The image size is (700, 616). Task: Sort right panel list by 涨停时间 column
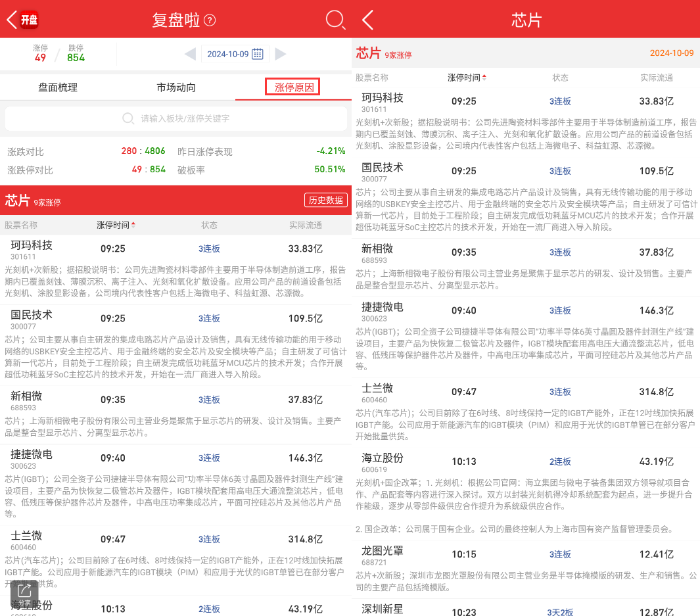(x=467, y=78)
